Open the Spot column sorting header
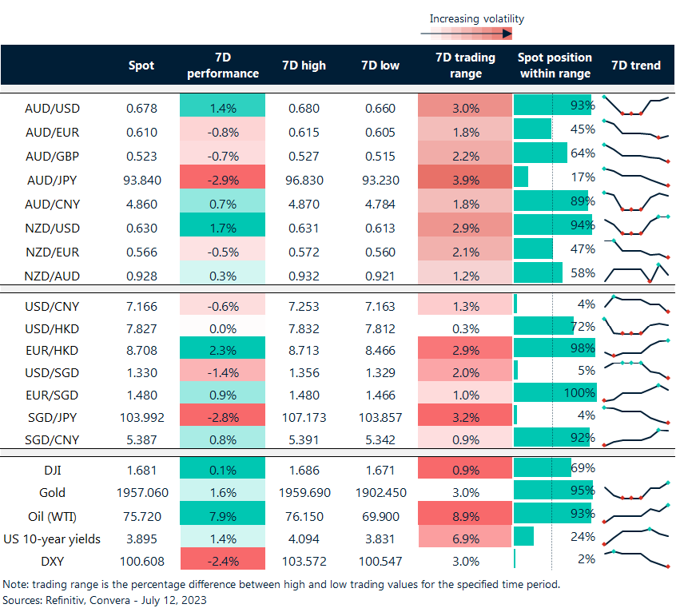 click(x=141, y=66)
